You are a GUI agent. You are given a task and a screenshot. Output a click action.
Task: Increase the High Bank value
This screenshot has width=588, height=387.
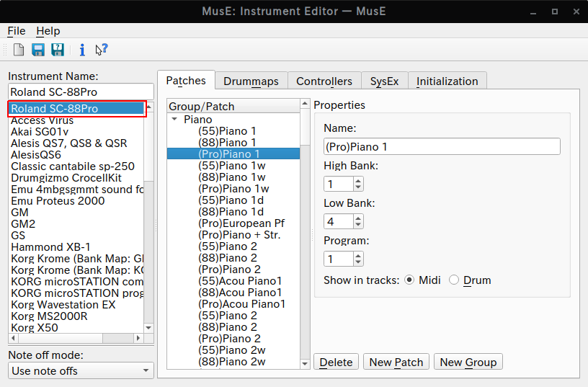click(358, 181)
